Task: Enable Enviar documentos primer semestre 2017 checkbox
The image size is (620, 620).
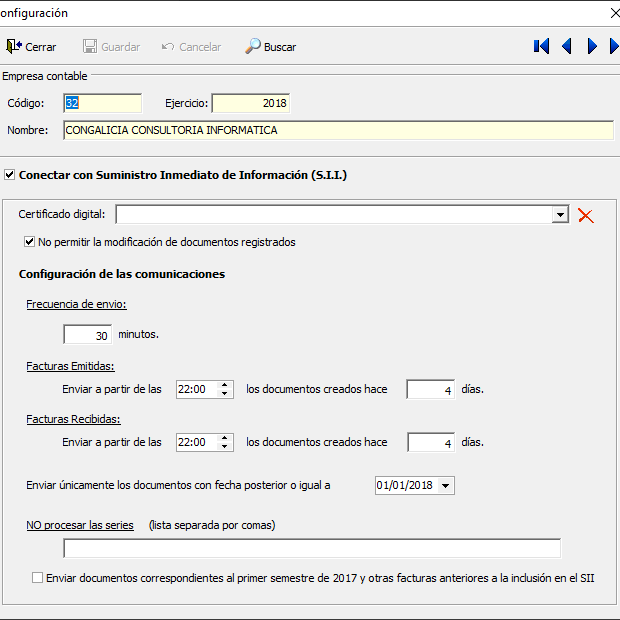Action: [x=38, y=578]
